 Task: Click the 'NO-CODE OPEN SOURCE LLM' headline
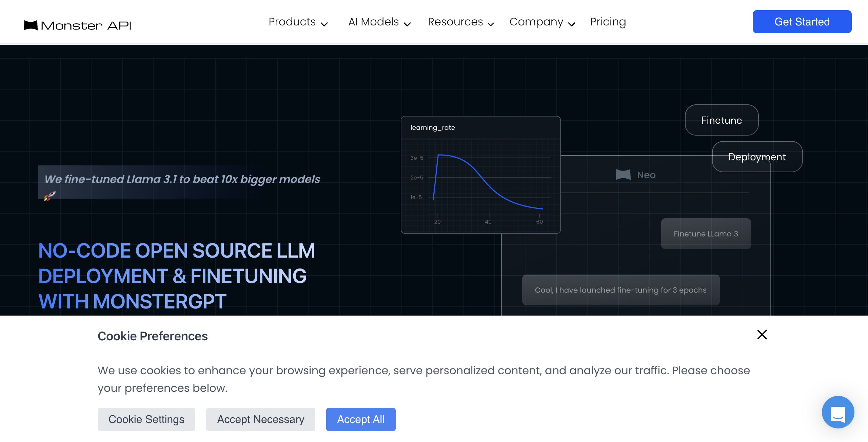(177, 276)
